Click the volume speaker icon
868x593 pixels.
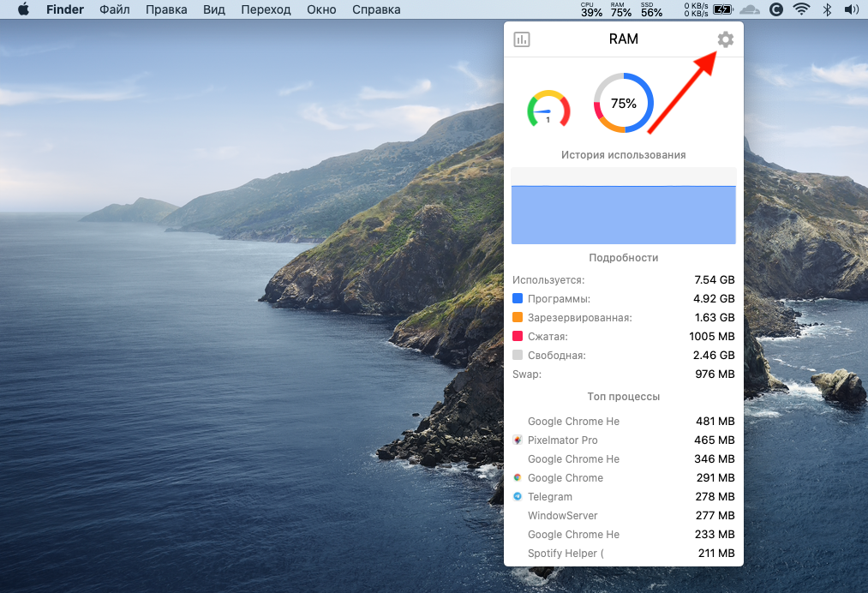tap(851, 10)
